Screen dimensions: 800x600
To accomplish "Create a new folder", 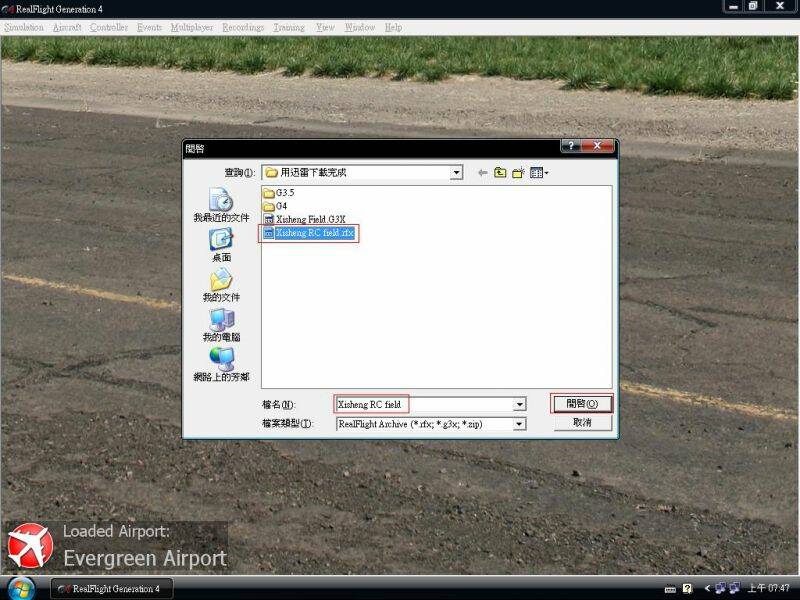I will point(518,173).
